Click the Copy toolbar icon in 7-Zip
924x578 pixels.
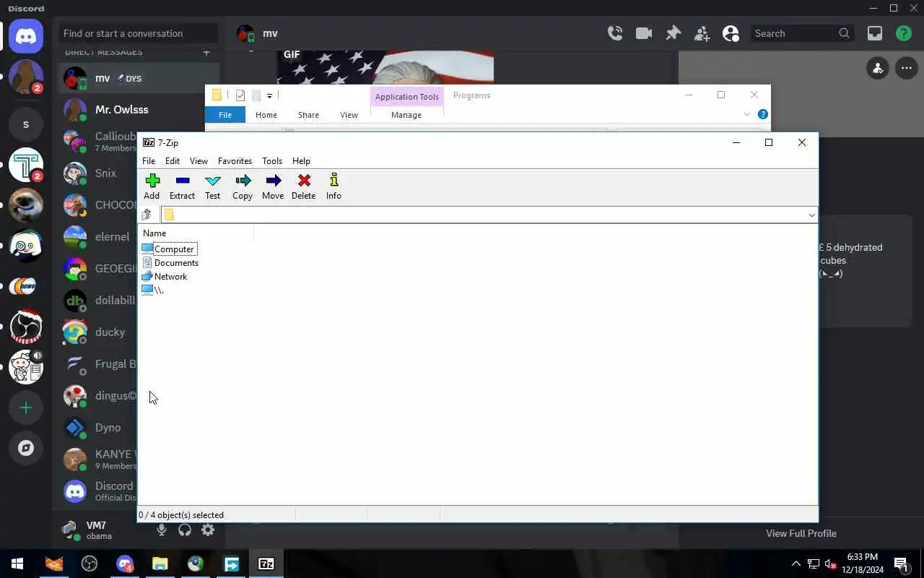(243, 186)
